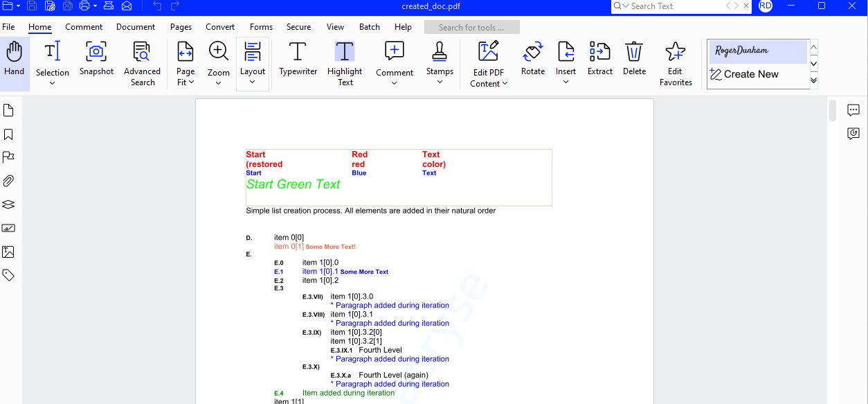Open the Layers sidebar panel
The height and width of the screenshot is (404, 868).
click(8, 204)
